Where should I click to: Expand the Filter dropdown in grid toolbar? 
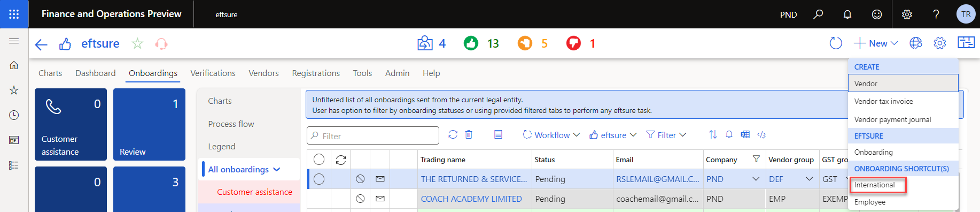[x=666, y=135]
